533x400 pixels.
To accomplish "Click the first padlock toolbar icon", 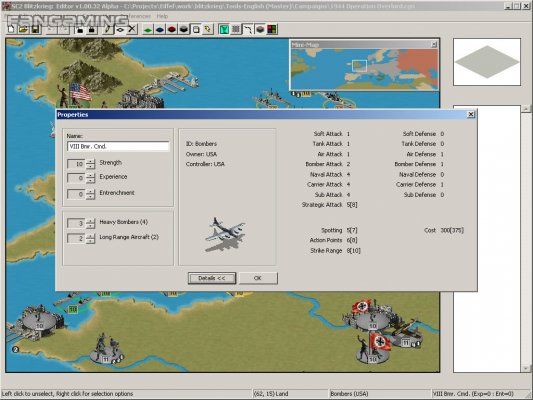I will 80,29.
